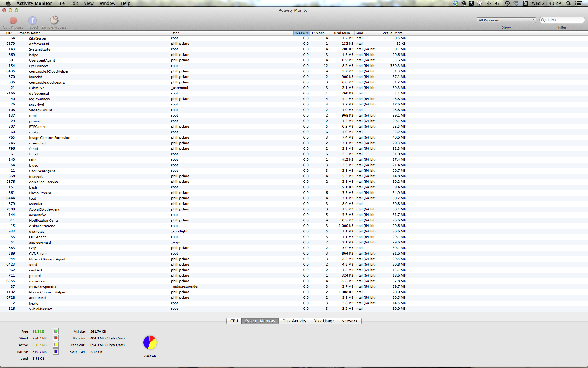The image size is (588, 368).
Task: Open the All Processes show dropdown
Action: pyautogui.click(x=506, y=20)
